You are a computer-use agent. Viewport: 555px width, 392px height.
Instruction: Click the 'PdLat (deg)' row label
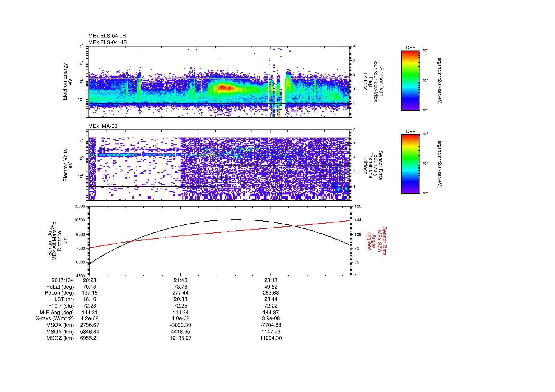pos(60,287)
